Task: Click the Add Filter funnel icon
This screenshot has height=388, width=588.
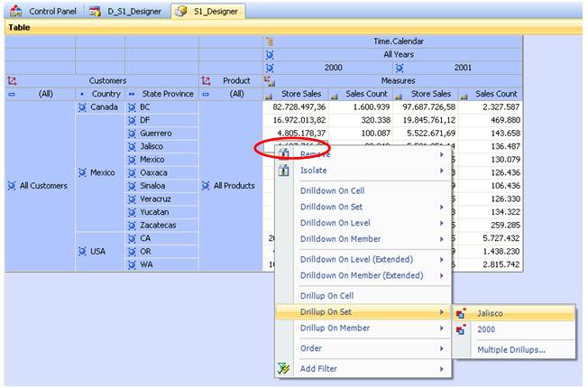Action: tap(284, 368)
